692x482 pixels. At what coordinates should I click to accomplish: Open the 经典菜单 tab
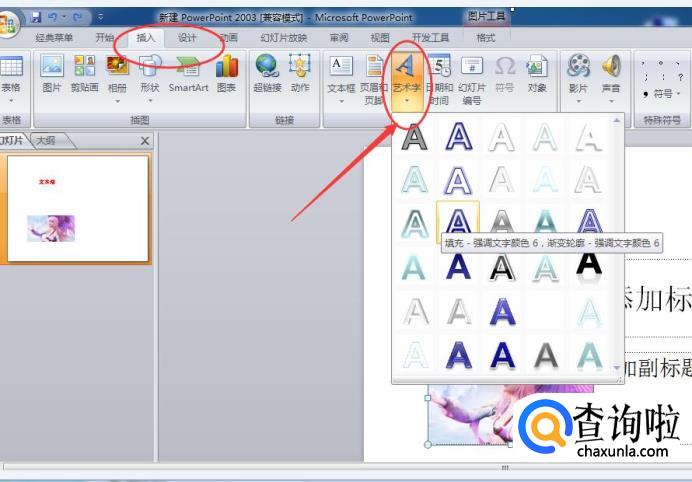(x=54, y=38)
